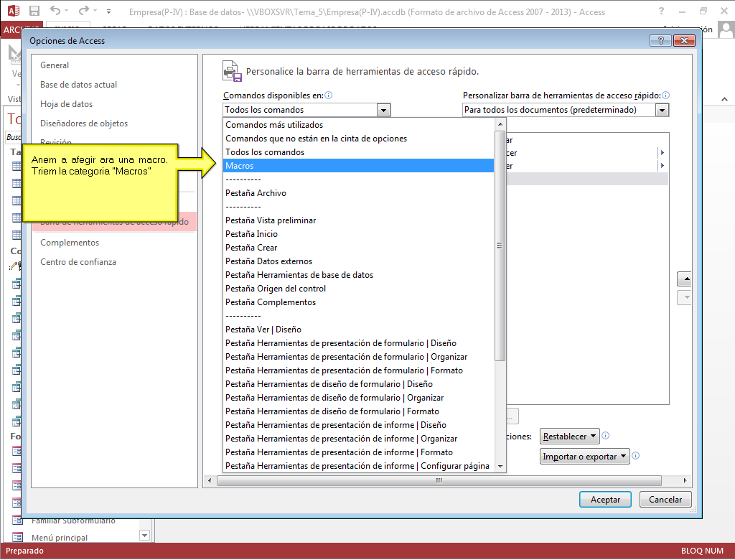This screenshot has height=560, width=735.
Task: Choose Pestaña Crear in the list
Action: click(359, 247)
